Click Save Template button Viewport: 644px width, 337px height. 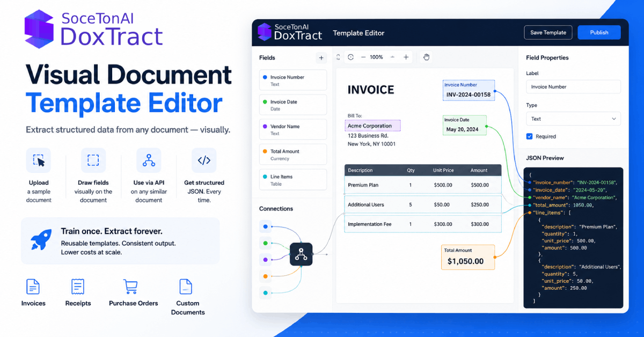click(x=548, y=32)
